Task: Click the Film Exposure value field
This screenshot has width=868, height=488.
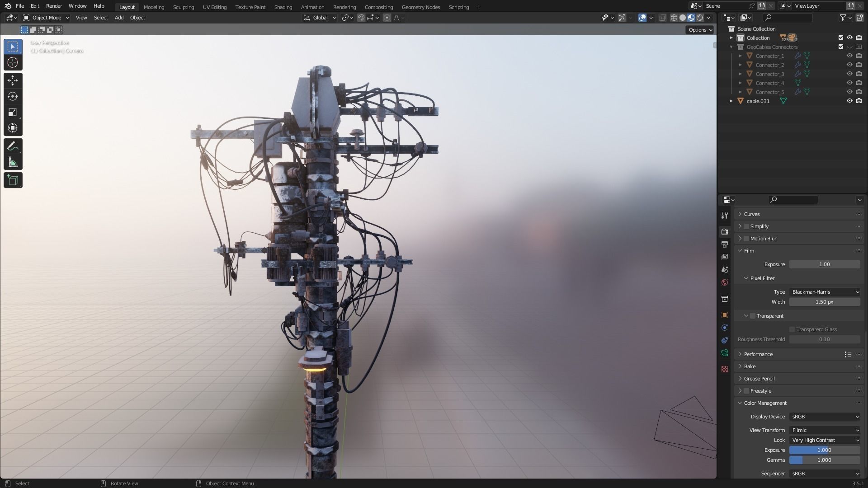Action: tap(825, 264)
